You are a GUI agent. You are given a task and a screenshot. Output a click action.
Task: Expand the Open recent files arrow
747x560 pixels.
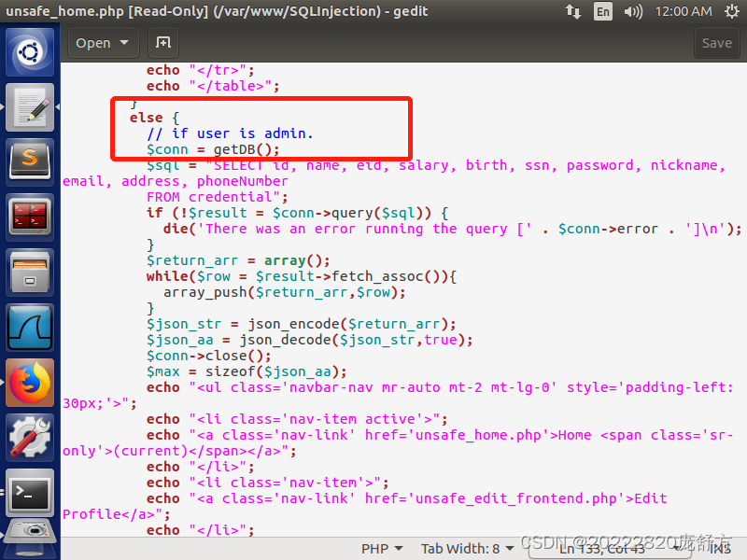(125, 43)
